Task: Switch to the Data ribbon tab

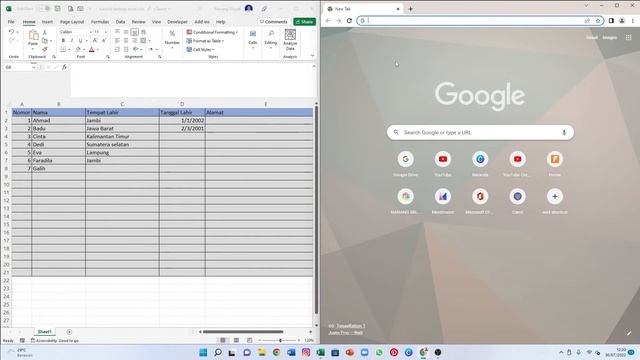Action: pos(120,22)
